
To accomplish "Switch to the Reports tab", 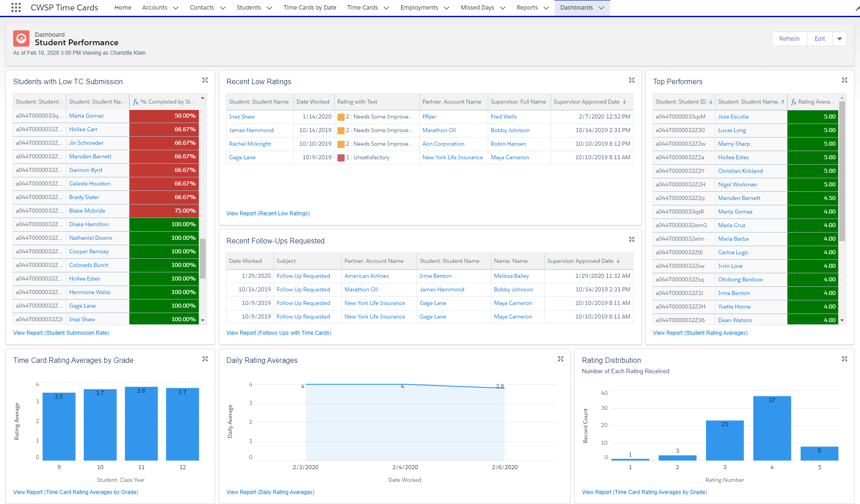I will [527, 8].
